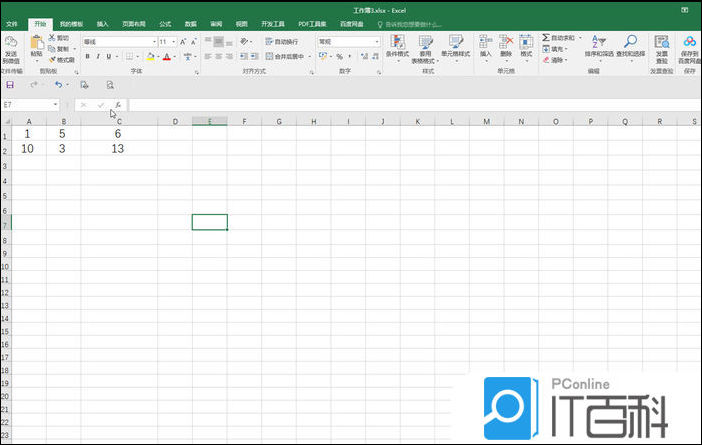Click the Paste clipboard icon
The image size is (702, 445).
(36, 43)
